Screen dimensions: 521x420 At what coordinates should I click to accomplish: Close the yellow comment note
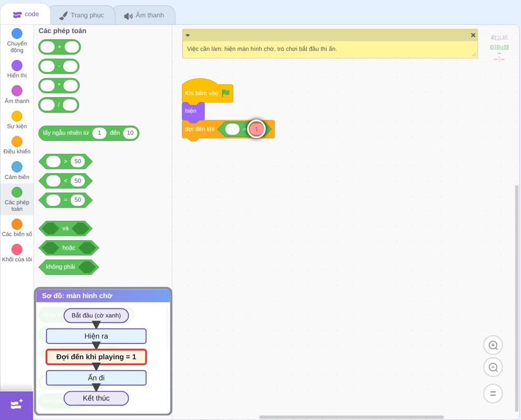473,35
